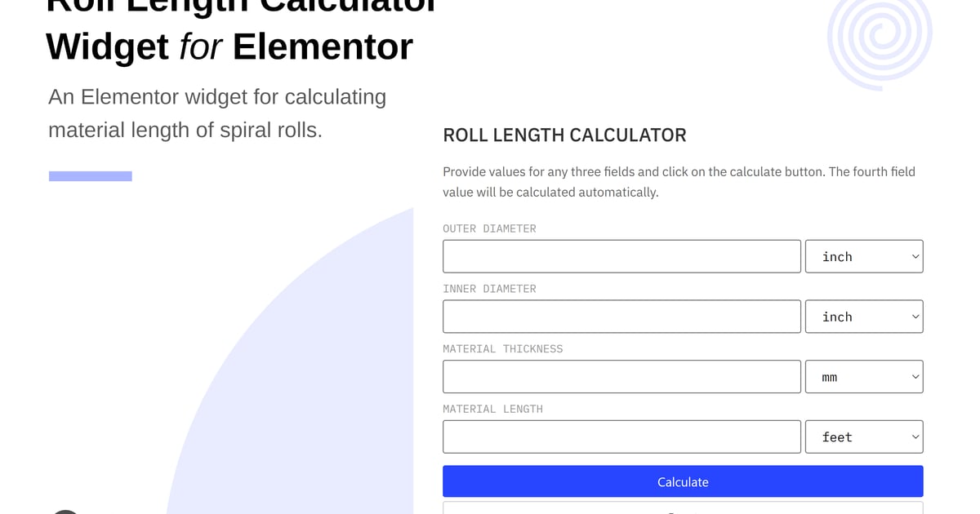Viewport: 980px width, 514px height.
Task: Click into the Material Thickness field
Action: 621,377
